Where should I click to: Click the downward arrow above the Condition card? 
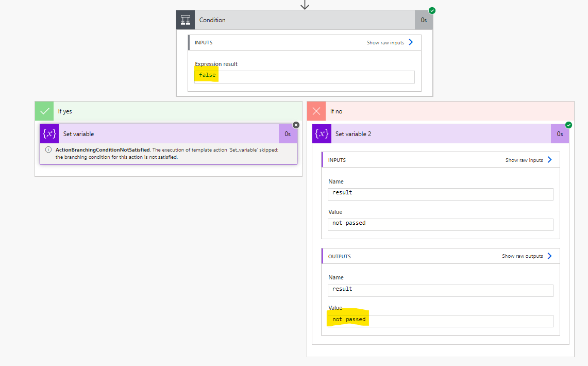click(305, 4)
